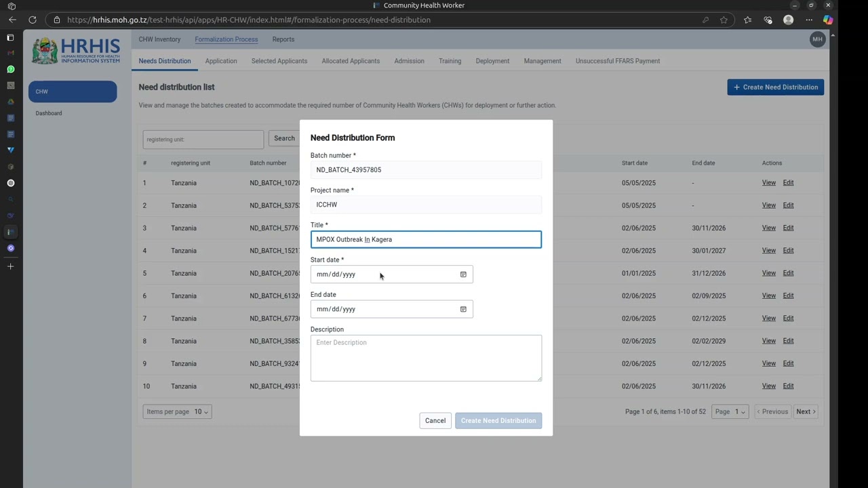
Task: Open Google Drive sidebar icon
Action: [x=10, y=102]
